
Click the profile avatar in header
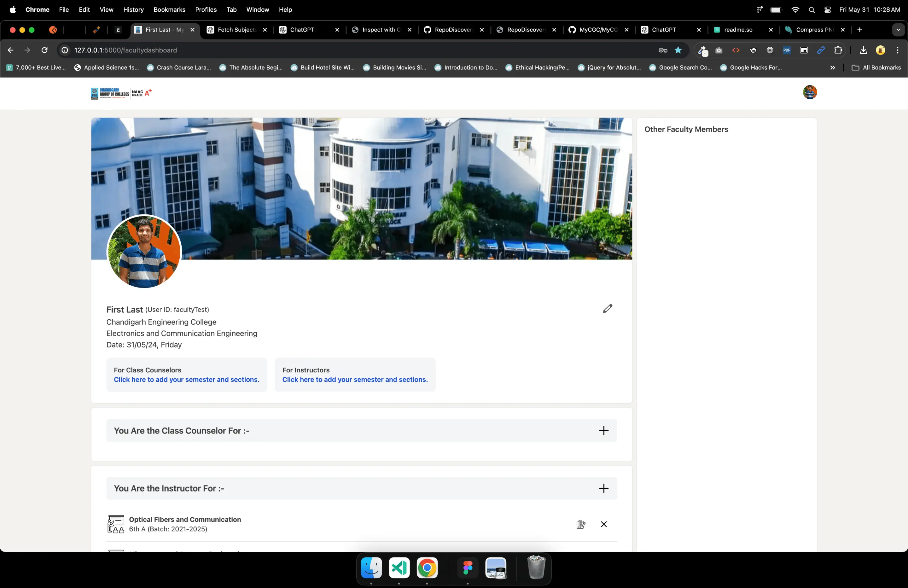[x=810, y=92]
